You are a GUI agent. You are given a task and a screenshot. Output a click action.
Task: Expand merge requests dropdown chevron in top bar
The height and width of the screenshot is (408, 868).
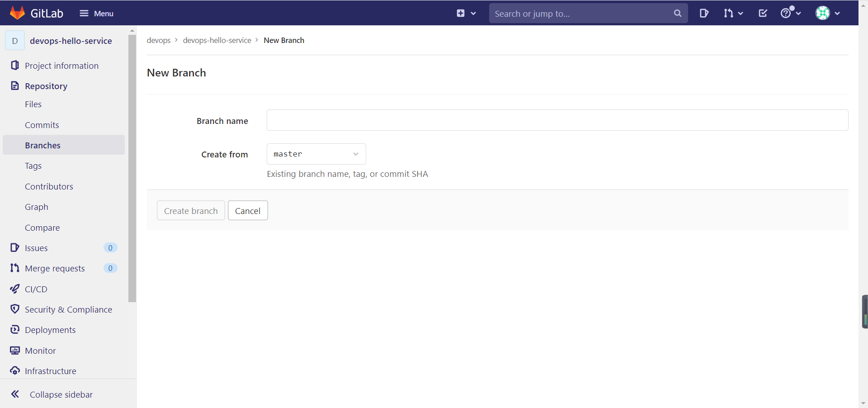pyautogui.click(x=740, y=14)
